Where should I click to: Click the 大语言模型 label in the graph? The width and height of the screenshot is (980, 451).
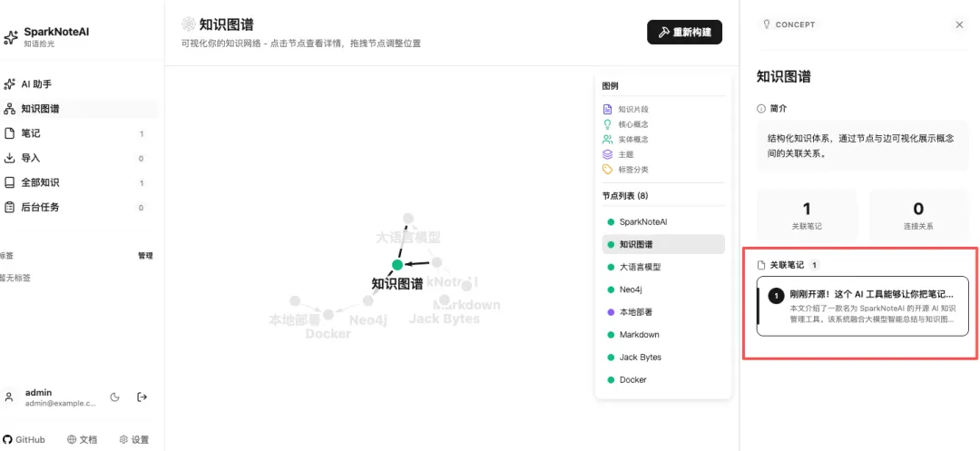coord(408,238)
